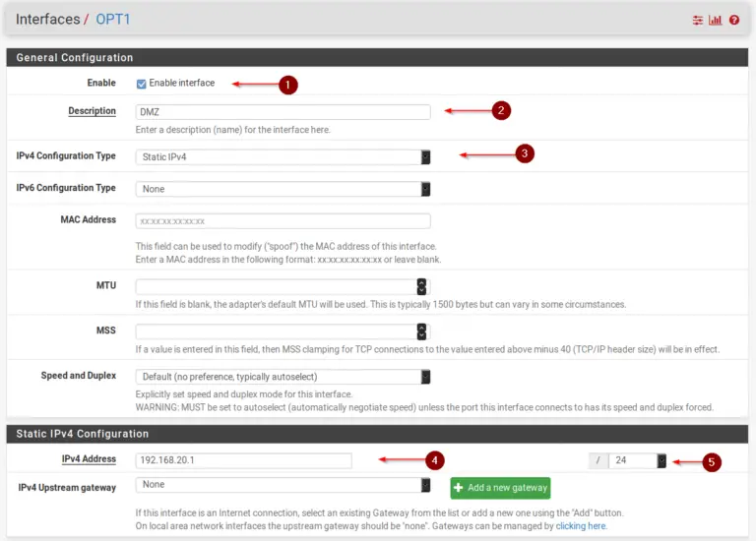Click the IPv4 Upstream gateway label
756x541 pixels.
pos(67,488)
